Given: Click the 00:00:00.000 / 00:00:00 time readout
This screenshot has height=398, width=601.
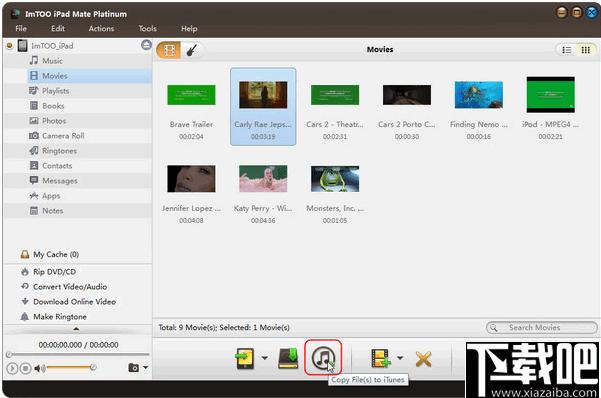Looking at the screenshot, I should pos(78,345).
